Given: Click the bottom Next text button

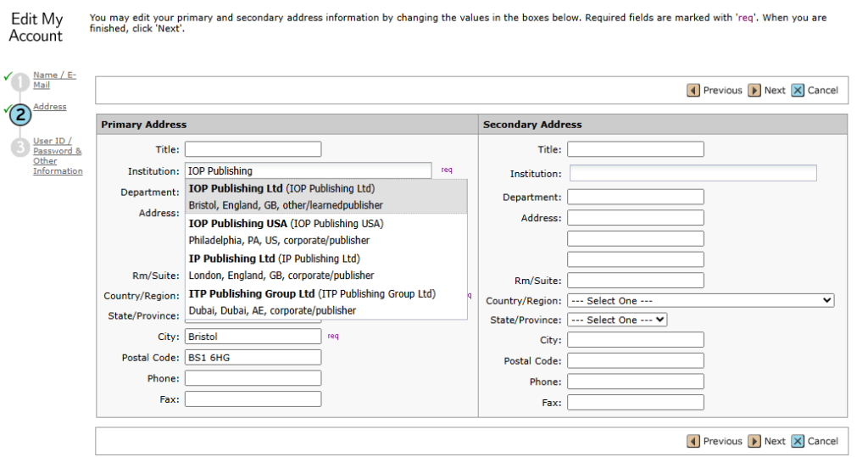Looking at the screenshot, I should click(x=775, y=441).
